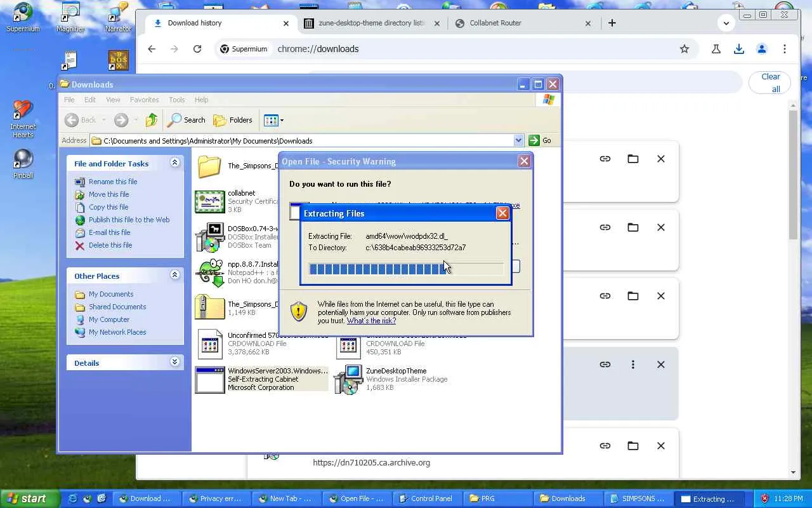Click the Rename this file link
This screenshot has width=812, height=508.
[x=113, y=182]
